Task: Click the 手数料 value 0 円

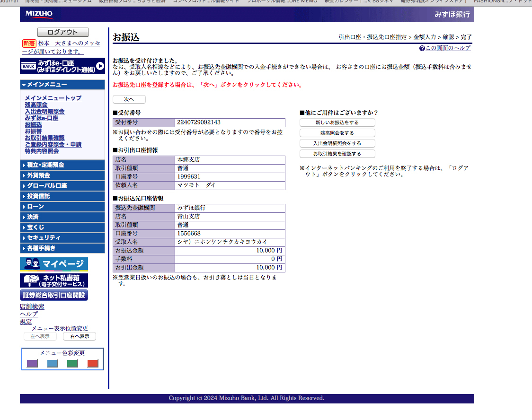Action: 276,259
